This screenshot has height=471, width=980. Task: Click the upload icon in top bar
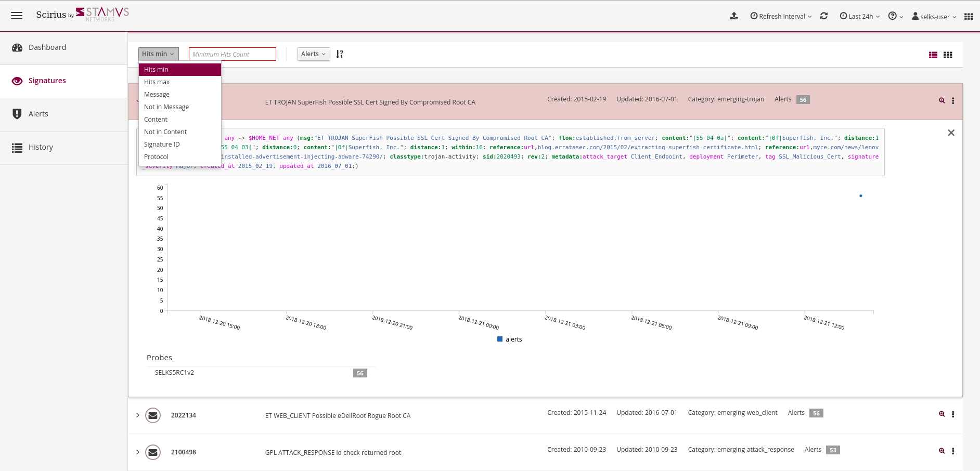tap(734, 16)
